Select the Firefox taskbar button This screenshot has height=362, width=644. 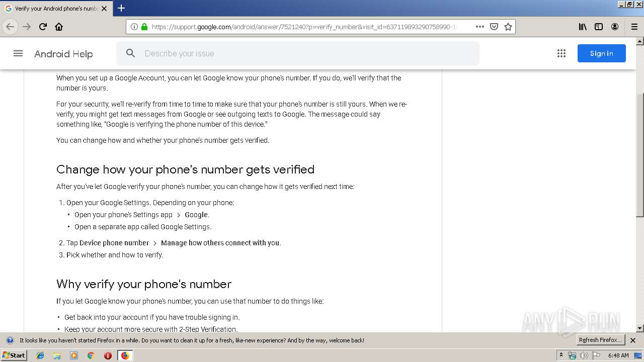pos(125,355)
